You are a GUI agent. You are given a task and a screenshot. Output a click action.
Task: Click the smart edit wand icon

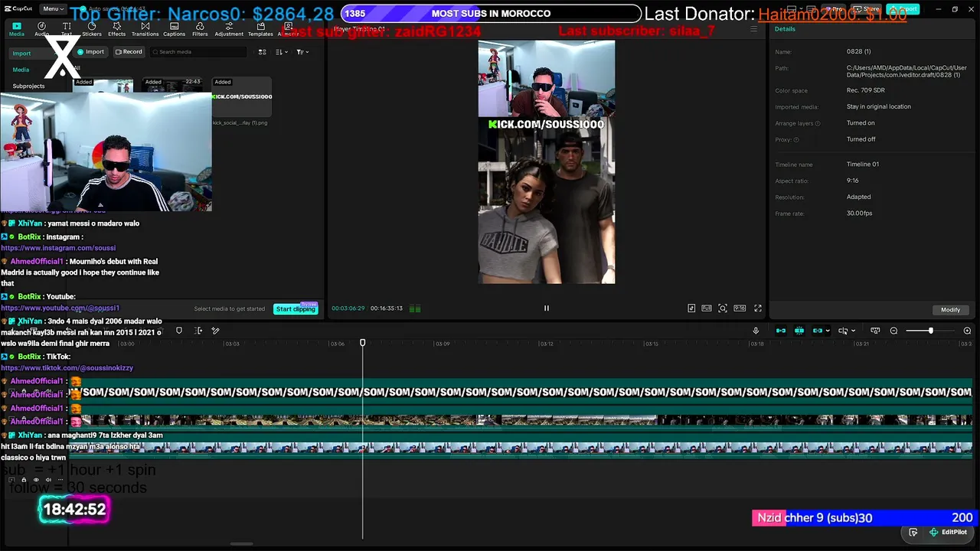(x=215, y=331)
